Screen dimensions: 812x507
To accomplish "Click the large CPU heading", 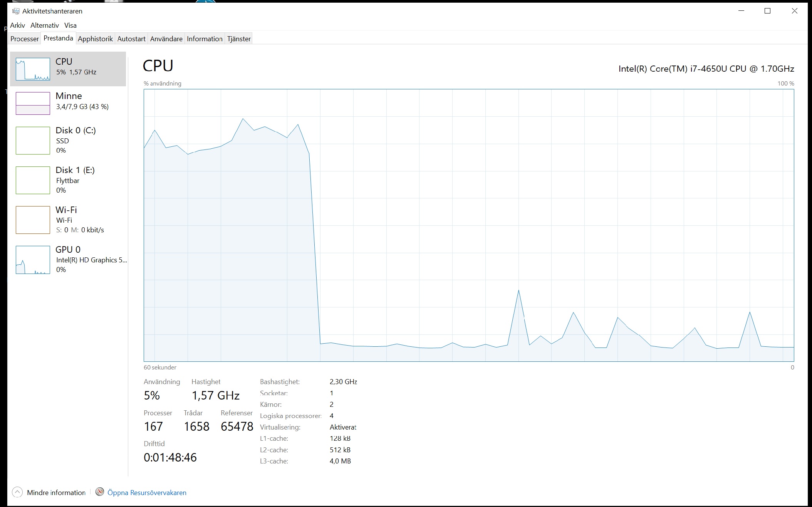I will tap(158, 66).
